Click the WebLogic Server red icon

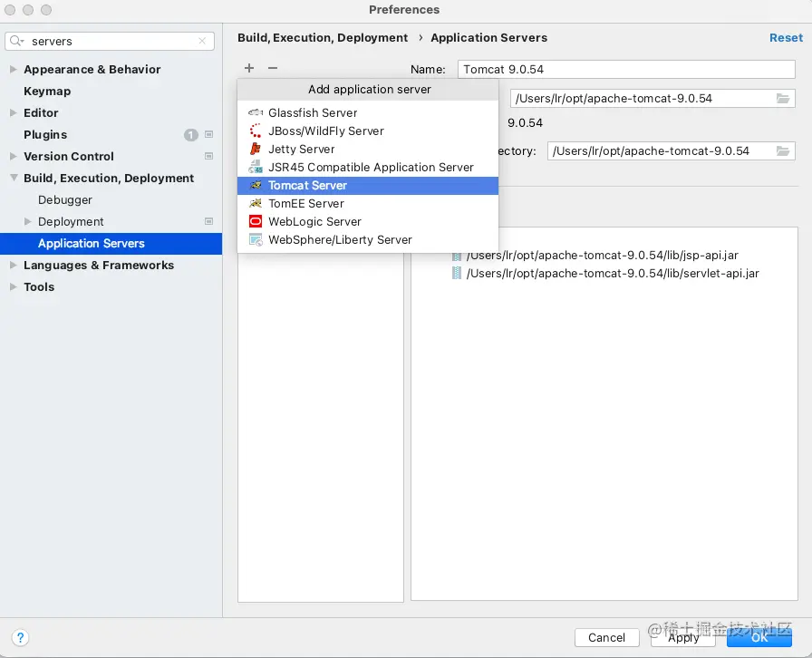click(256, 222)
